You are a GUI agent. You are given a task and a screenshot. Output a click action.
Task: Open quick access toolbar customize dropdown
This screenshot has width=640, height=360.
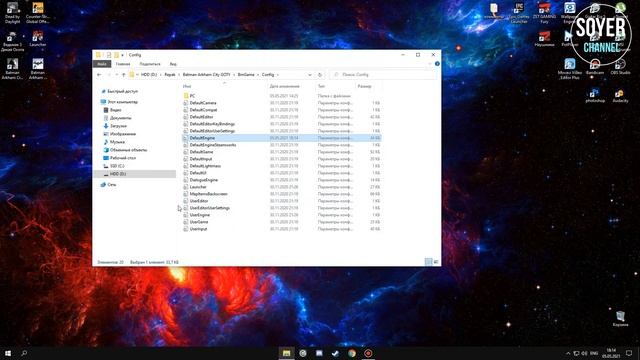click(122, 55)
